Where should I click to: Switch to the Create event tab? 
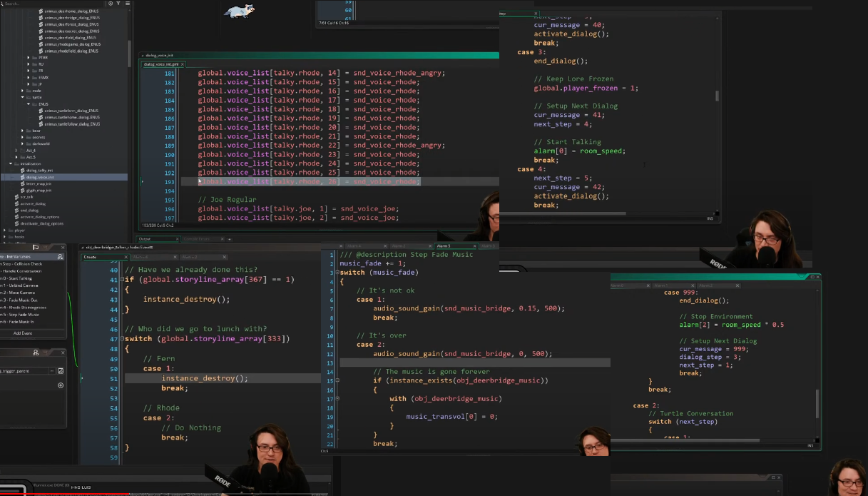90,257
